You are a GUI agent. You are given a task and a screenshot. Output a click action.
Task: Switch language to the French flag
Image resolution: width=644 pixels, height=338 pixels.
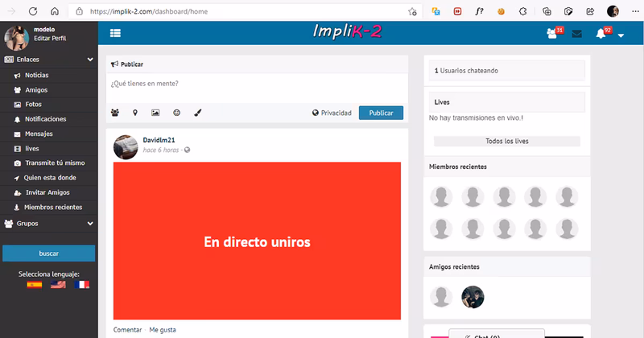click(x=81, y=284)
